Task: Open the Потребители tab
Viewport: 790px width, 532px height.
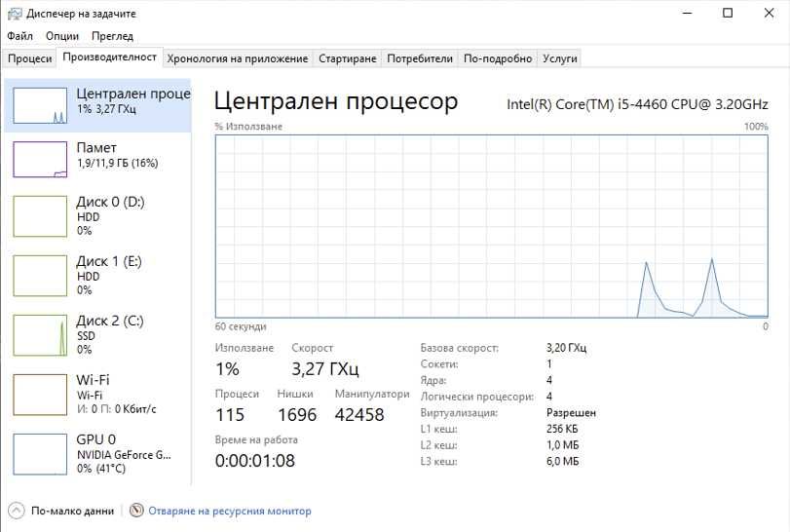Action: [x=420, y=58]
